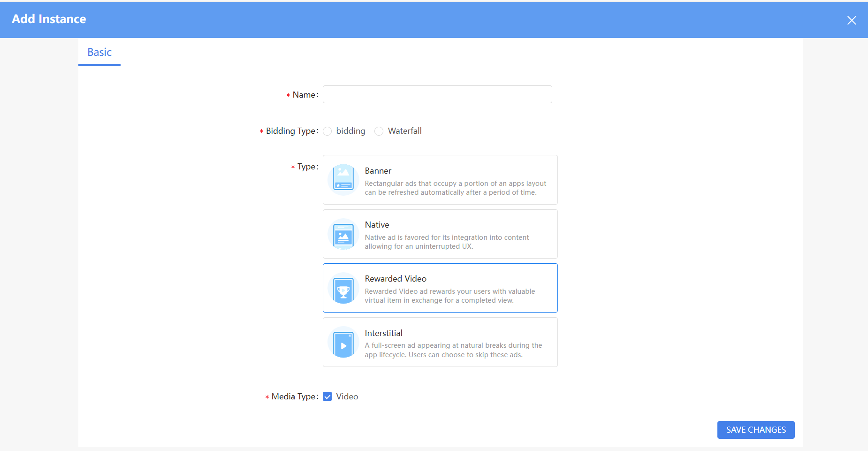Pick the Interstitial ad type card
The image size is (868, 451).
[x=440, y=342]
